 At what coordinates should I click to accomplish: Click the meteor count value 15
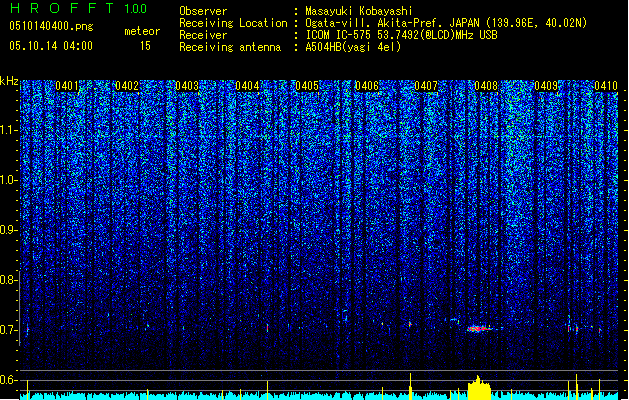[145, 46]
